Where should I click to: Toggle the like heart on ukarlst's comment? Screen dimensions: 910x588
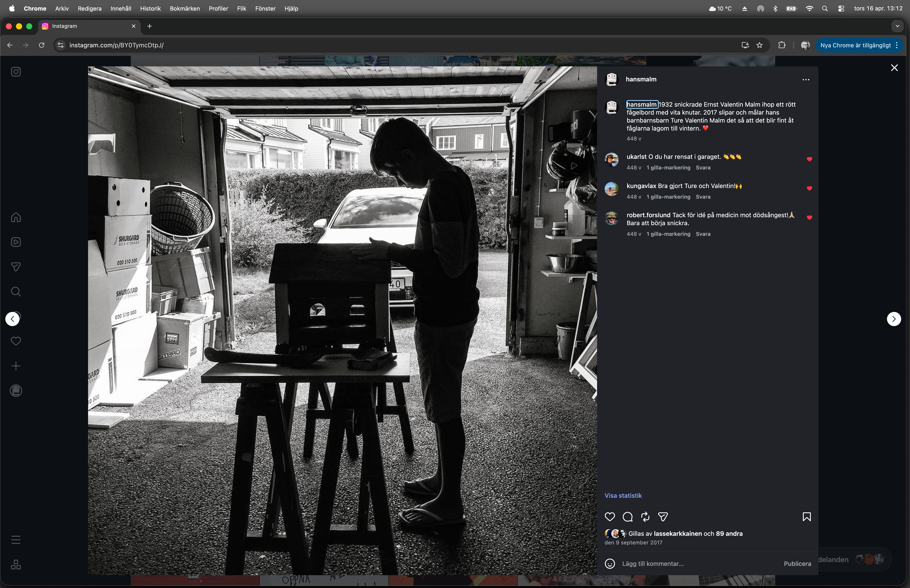pyautogui.click(x=809, y=159)
